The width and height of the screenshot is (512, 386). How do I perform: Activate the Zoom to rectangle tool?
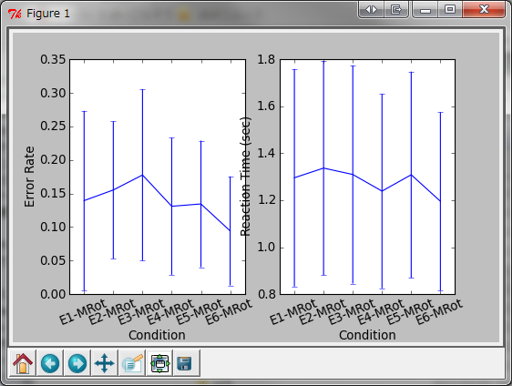point(132,363)
